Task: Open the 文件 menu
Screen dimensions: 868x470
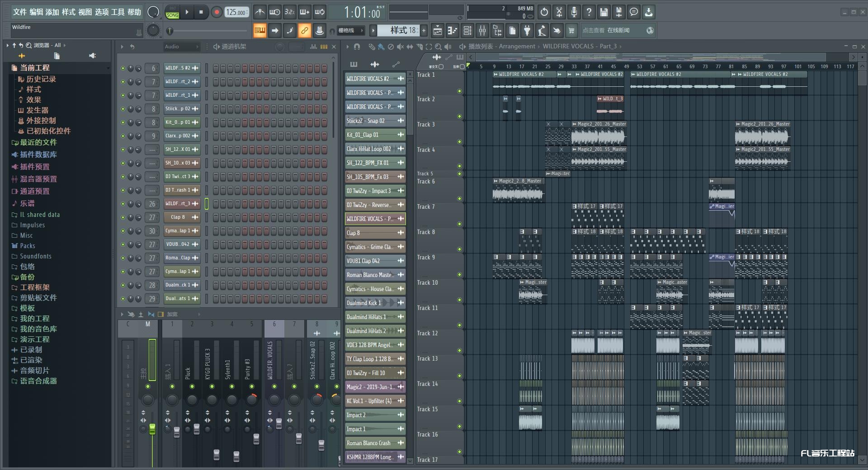Action: (x=19, y=12)
